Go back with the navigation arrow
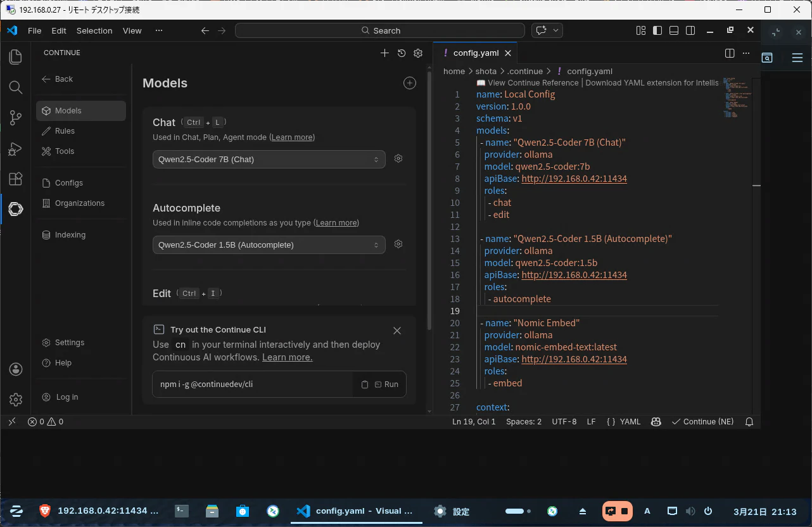 pos(205,30)
